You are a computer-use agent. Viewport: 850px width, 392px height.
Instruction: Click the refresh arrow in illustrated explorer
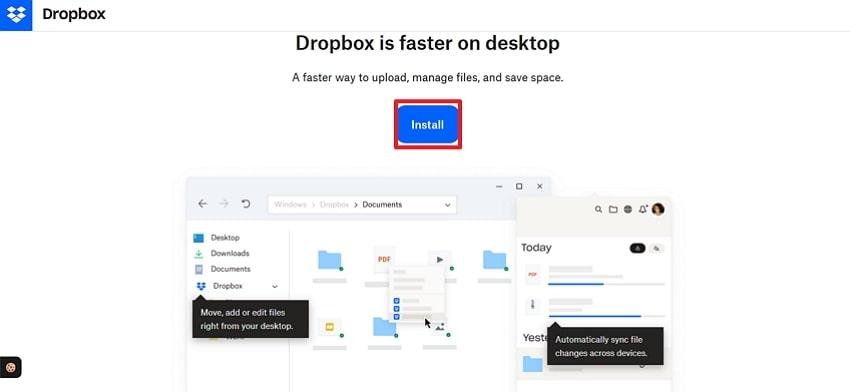pos(246,204)
